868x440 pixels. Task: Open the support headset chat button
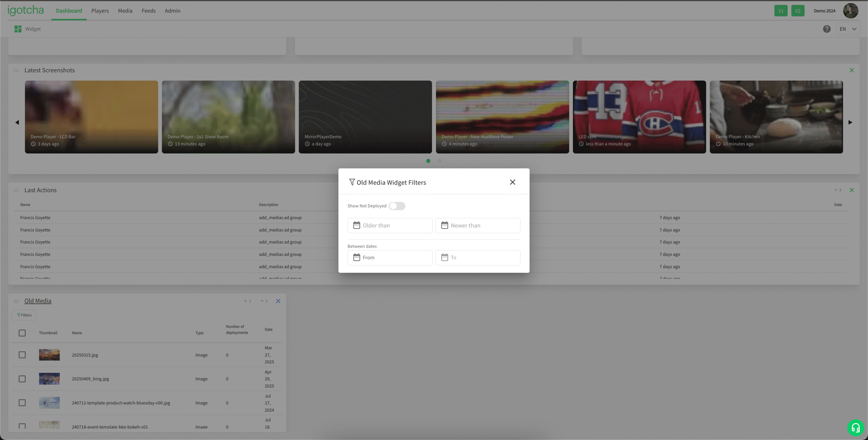[x=855, y=428]
